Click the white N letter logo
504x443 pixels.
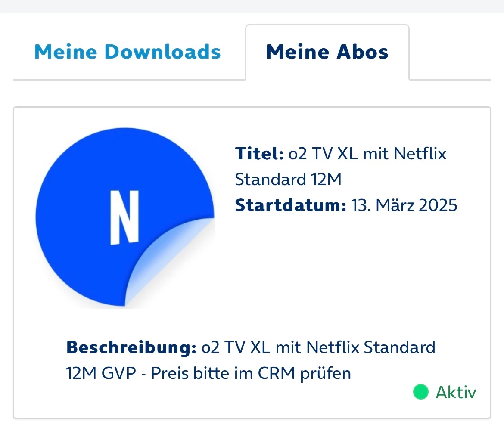[124, 217]
